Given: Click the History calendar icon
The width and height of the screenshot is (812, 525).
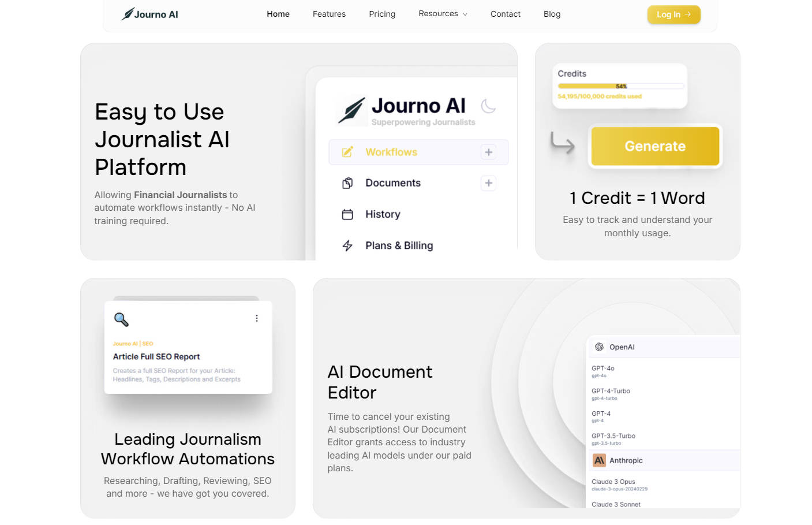Looking at the screenshot, I should [347, 214].
